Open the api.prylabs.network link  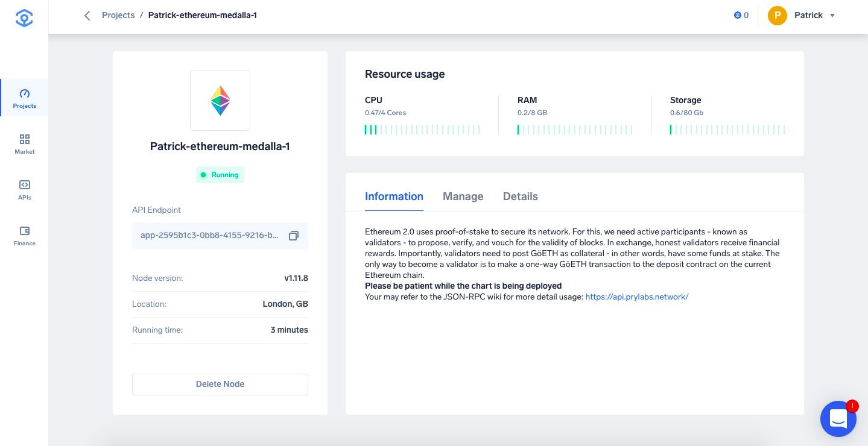[x=637, y=297]
